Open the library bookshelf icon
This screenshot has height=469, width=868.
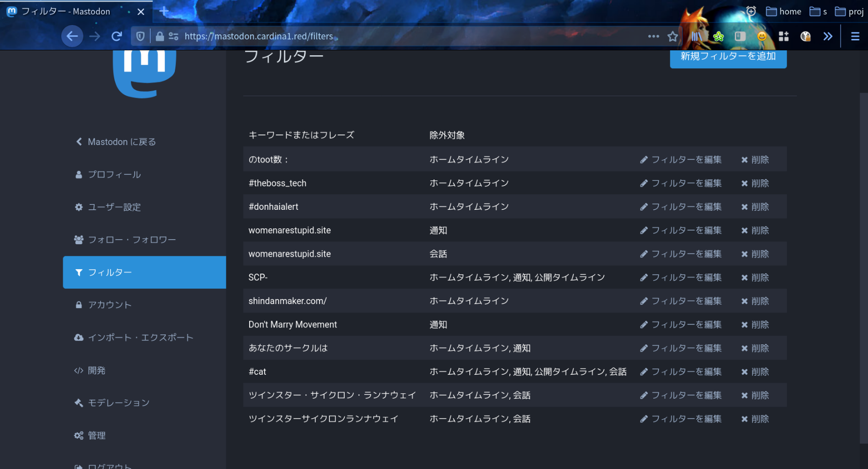click(696, 36)
